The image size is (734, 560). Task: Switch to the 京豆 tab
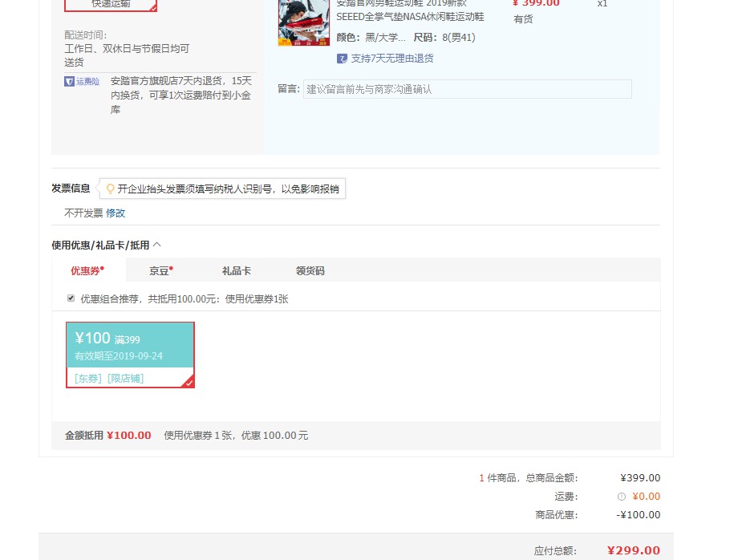pyautogui.click(x=161, y=270)
